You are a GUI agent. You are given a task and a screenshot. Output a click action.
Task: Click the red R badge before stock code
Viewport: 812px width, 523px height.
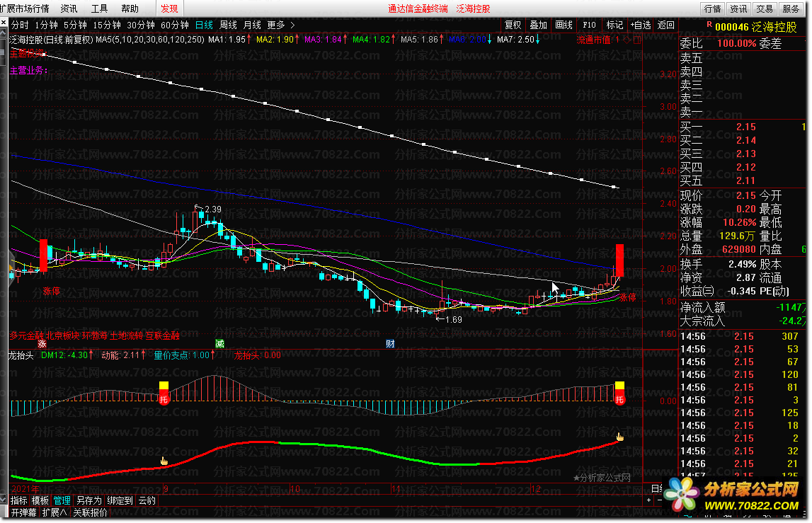pyautogui.click(x=709, y=24)
